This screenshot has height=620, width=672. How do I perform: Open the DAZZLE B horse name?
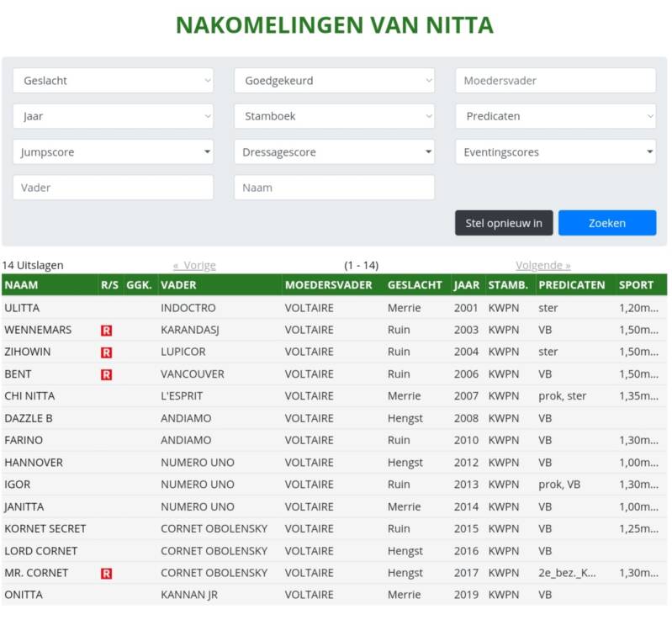29,418
